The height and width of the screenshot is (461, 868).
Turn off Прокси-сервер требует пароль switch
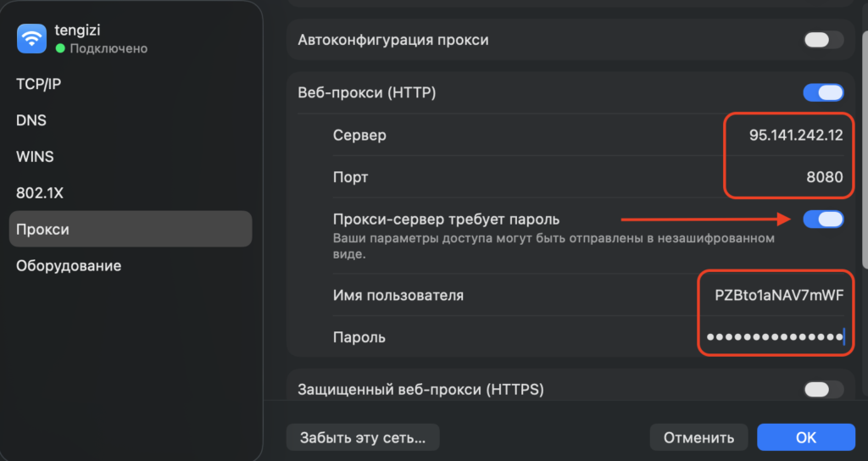coord(823,219)
